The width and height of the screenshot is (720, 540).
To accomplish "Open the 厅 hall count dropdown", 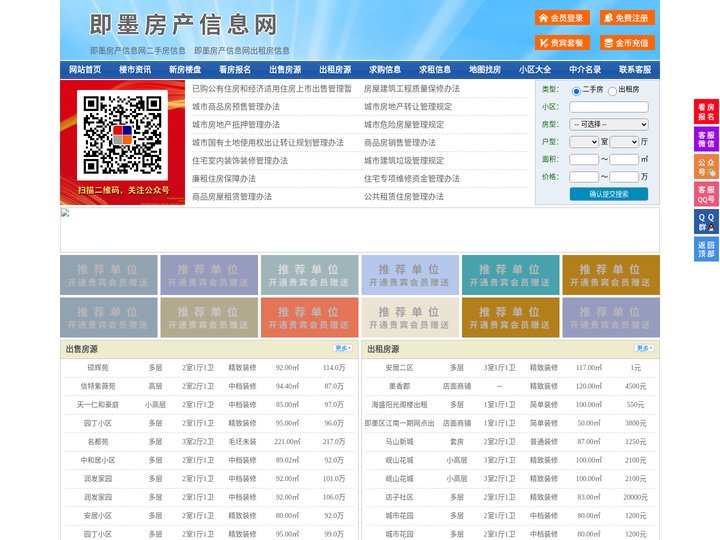I will click(624, 142).
